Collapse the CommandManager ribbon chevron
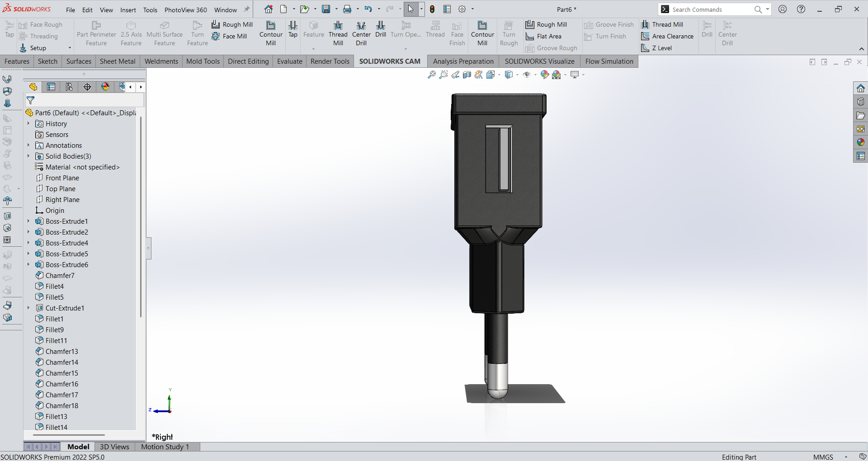The image size is (868, 461). click(x=862, y=49)
